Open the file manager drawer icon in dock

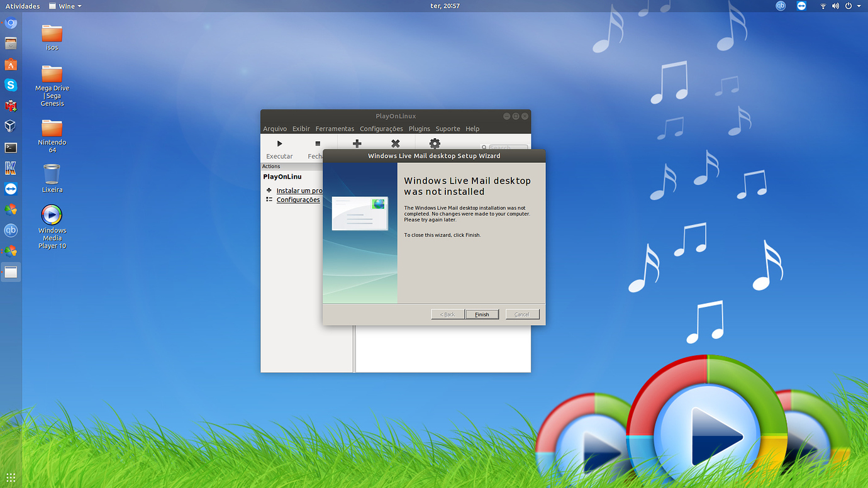(x=11, y=43)
